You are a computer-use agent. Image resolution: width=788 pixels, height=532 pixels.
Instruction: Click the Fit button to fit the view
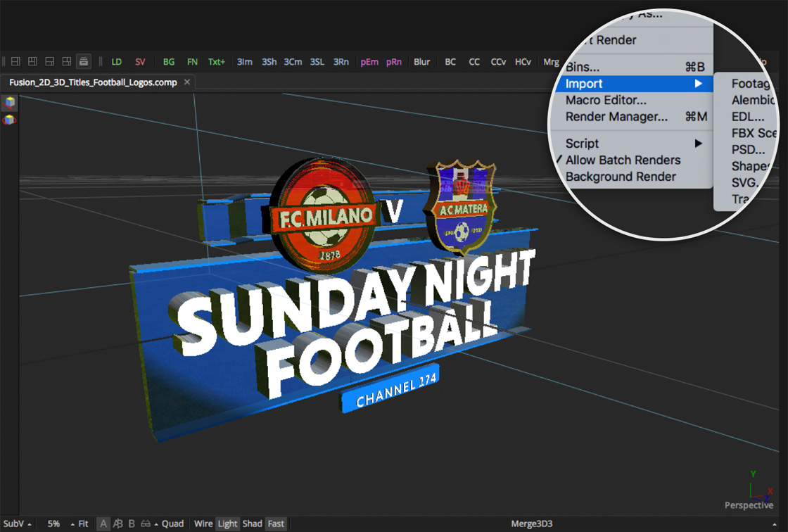pyautogui.click(x=83, y=524)
